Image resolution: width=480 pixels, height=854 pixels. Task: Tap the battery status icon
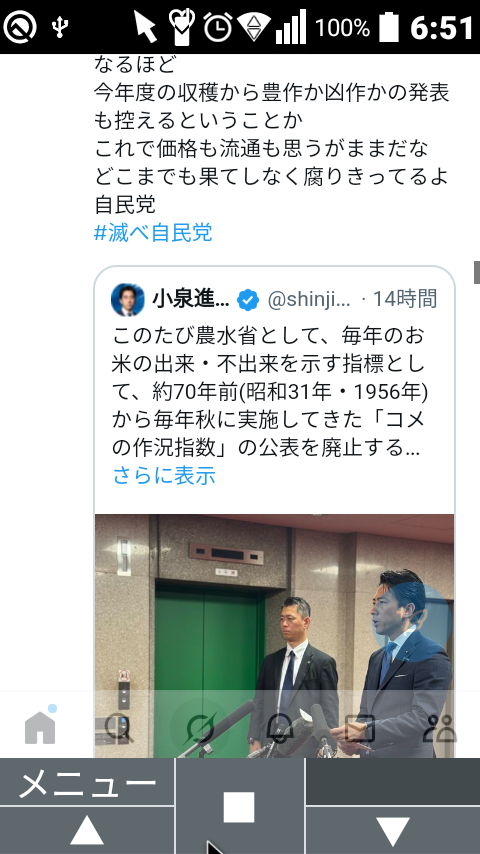[388, 27]
